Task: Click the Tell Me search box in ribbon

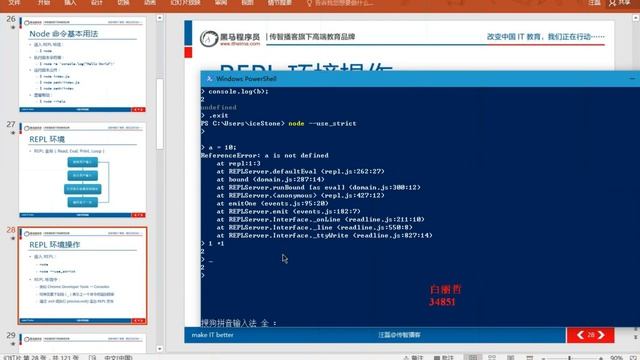Action: click(340, 3)
